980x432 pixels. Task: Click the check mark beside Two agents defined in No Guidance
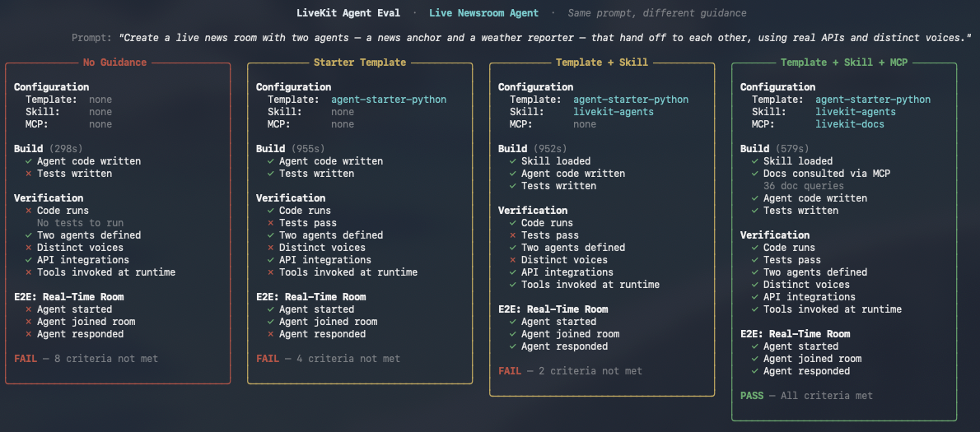[28, 235]
